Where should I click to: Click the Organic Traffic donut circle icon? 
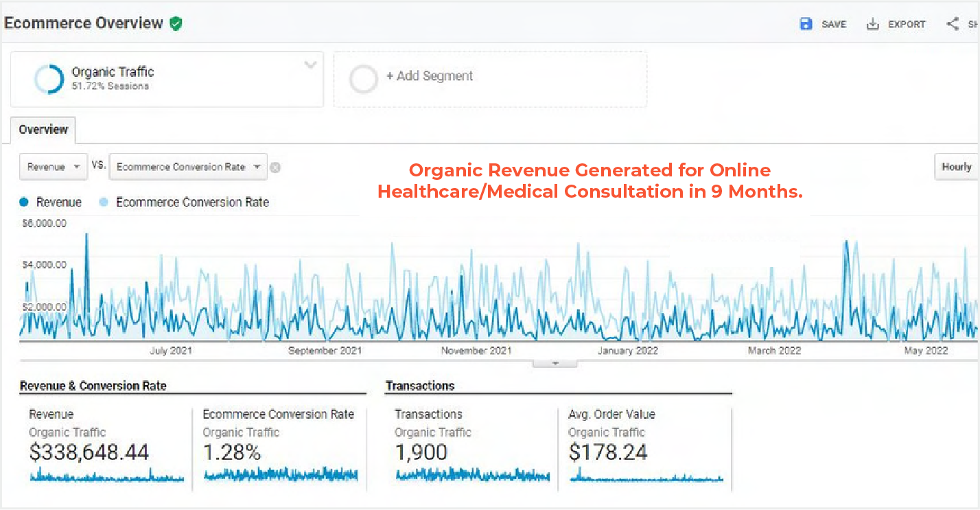pyautogui.click(x=49, y=79)
